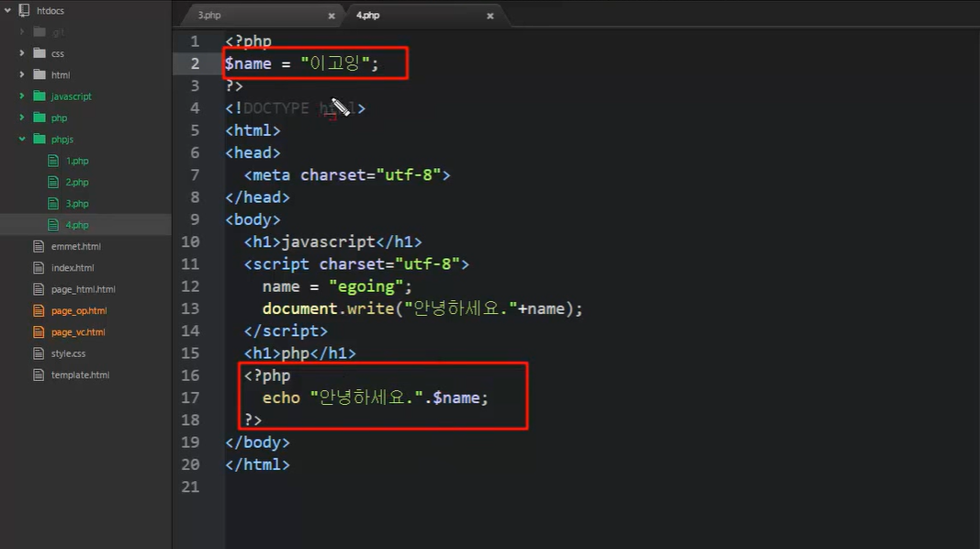Expand the dimmed git folder arrow

tap(22, 32)
